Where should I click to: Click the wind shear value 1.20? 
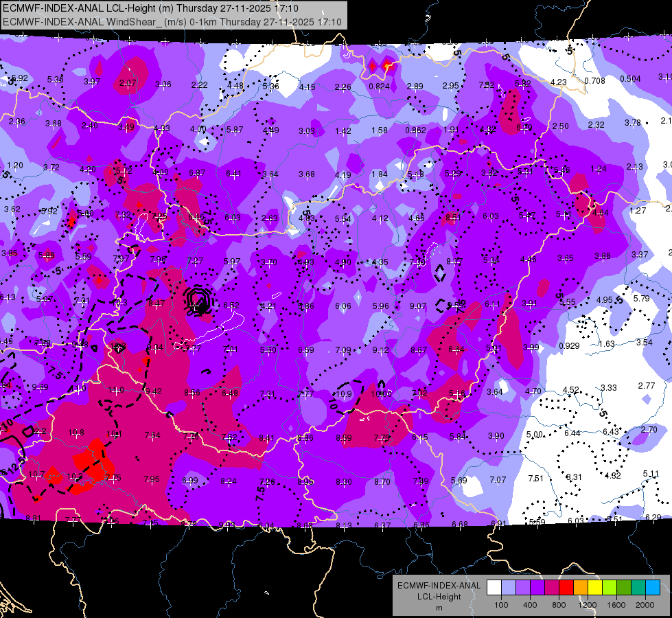click(x=15, y=165)
